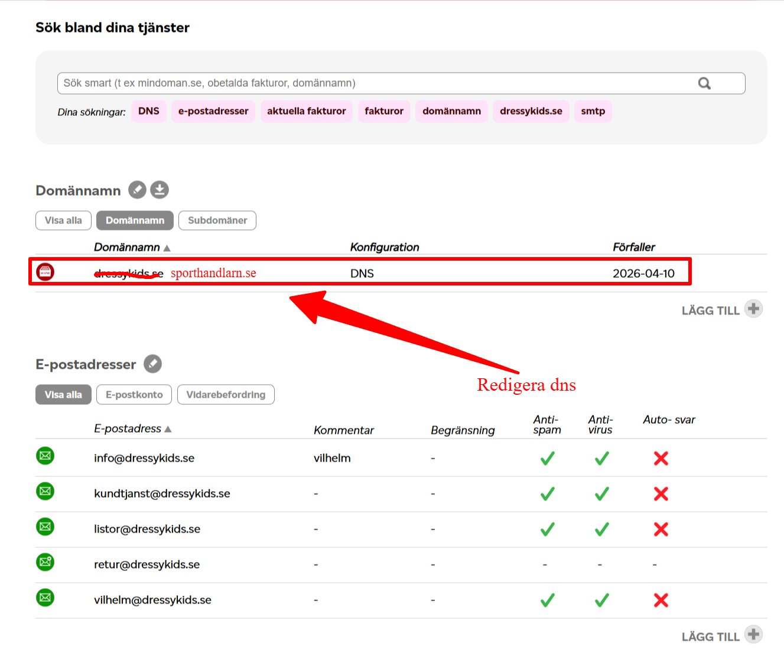Click the red www domain icon

pos(45,272)
